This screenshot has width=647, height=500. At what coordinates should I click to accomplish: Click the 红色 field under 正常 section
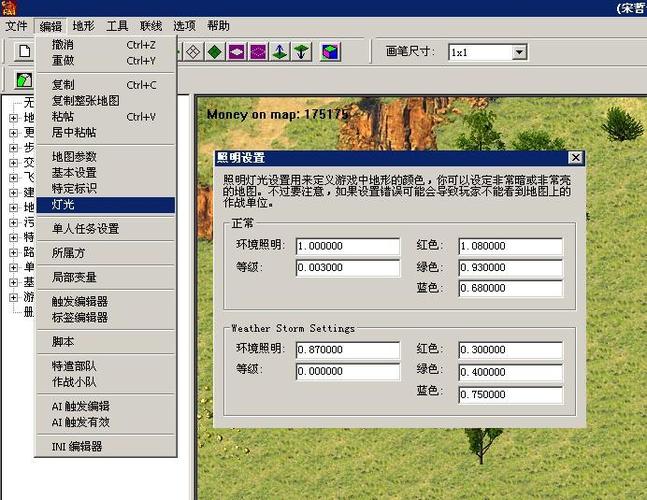(x=510, y=246)
